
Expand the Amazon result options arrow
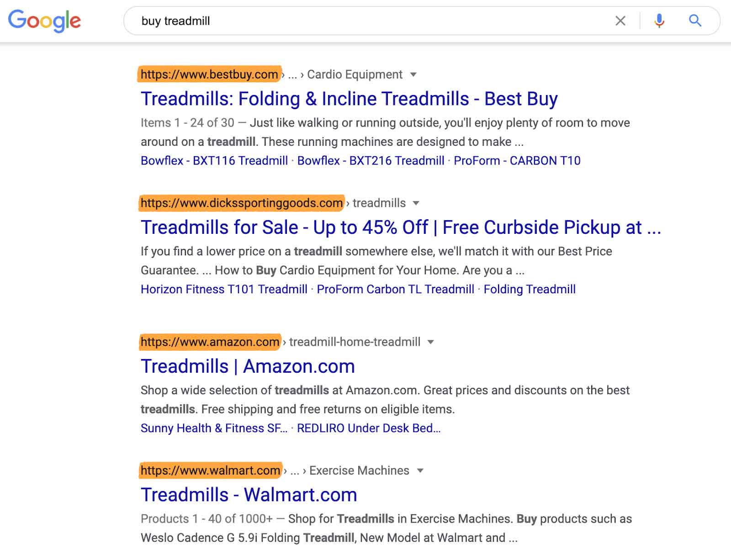click(x=430, y=342)
